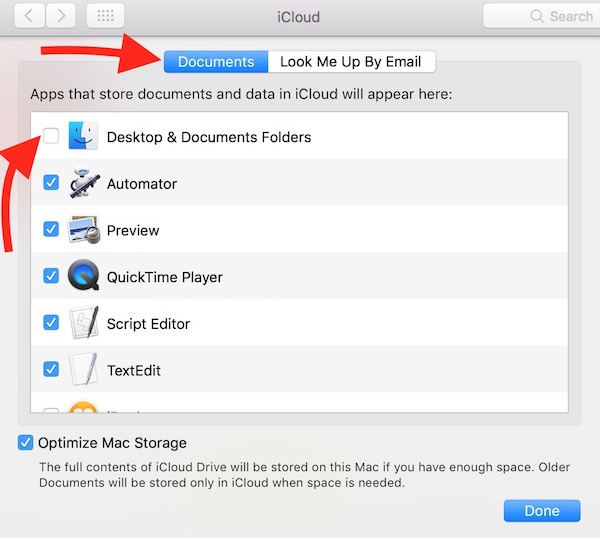This screenshot has width=600, height=538.
Task: Enable Desktop & Documents Folders checkbox
Action: pos(51,137)
